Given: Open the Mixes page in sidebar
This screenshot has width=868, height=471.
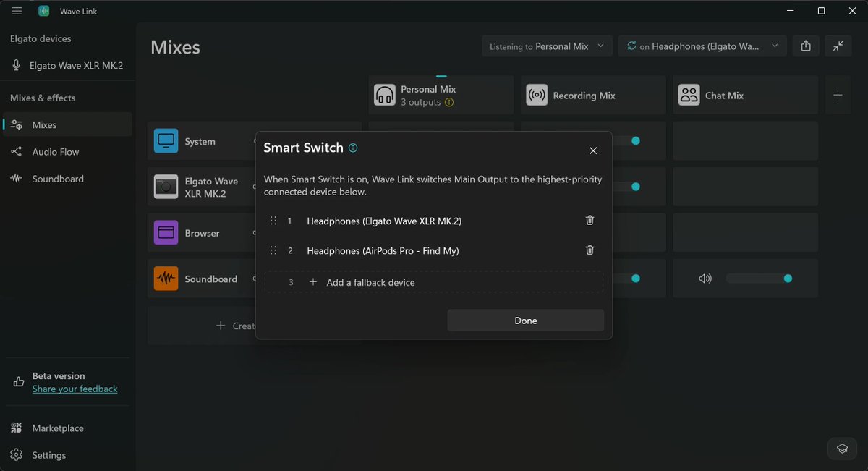Looking at the screenshot, I should [x=67, y=124].
